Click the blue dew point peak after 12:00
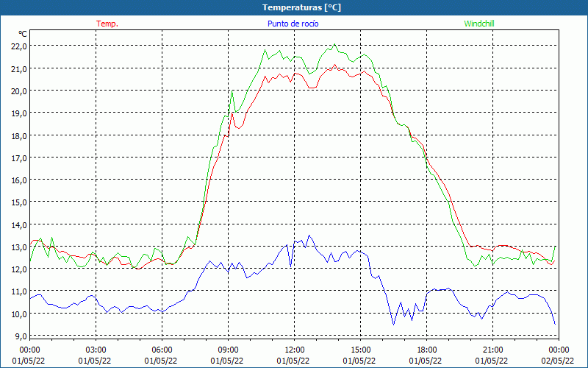The height and width of the screenshot is (368, 588). [x=309, y=236]
